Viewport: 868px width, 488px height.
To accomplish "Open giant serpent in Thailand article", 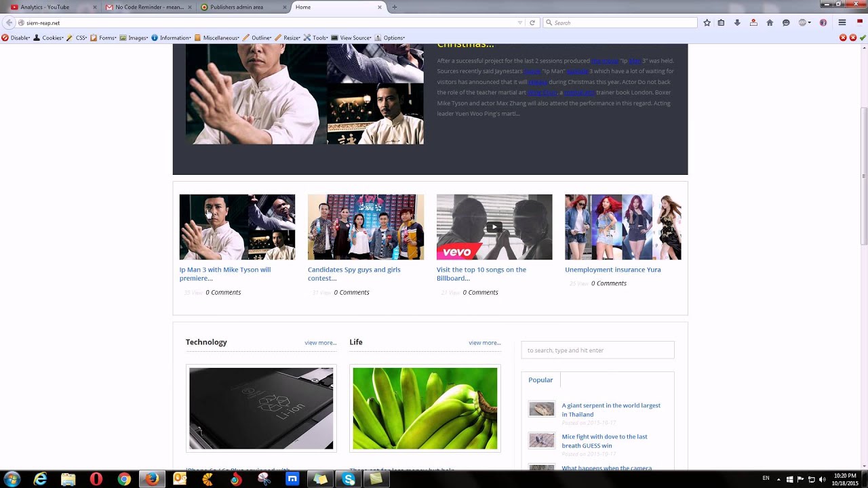I will 611,410.
